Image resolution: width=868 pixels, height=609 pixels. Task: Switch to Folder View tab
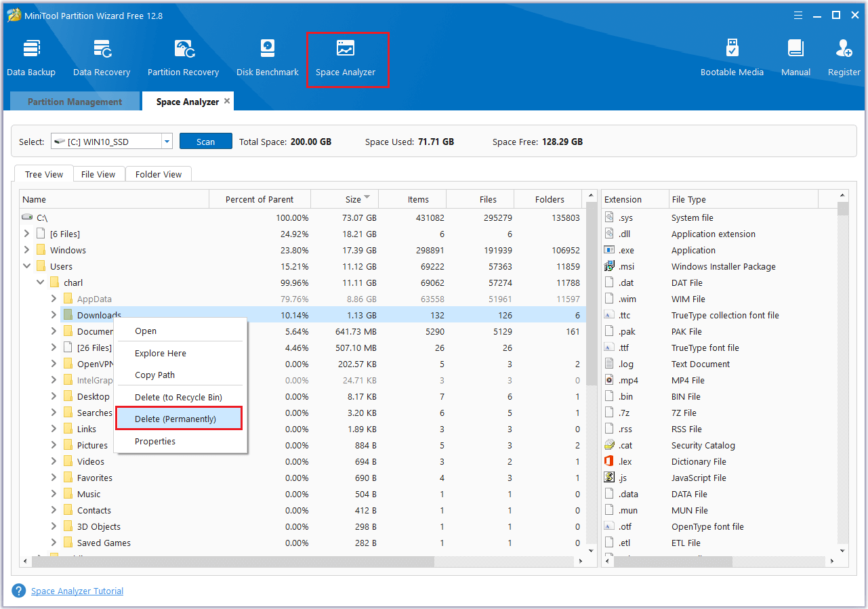[x=159, y=174]
